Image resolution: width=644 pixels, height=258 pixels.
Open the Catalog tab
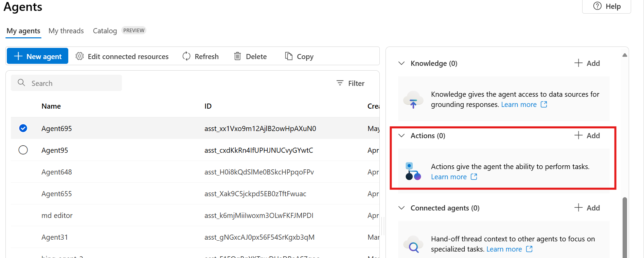pyautogui.click(x=105, y=31)
